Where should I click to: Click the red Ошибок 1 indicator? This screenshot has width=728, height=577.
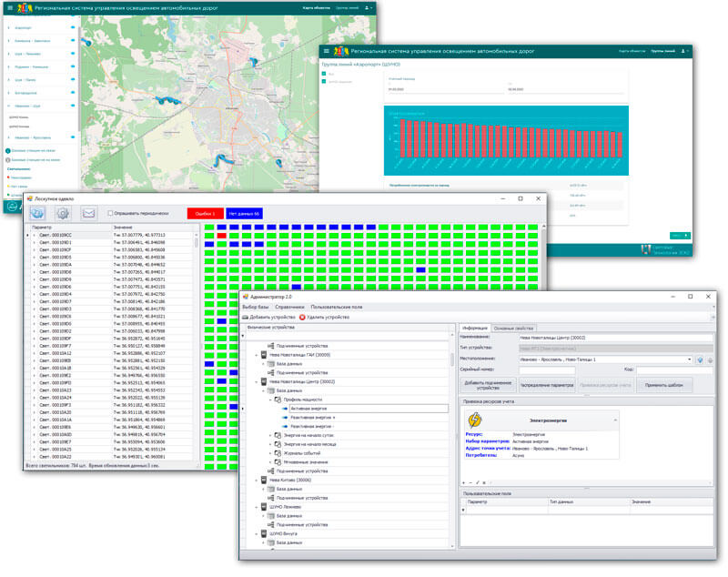[x=206, y=214]
